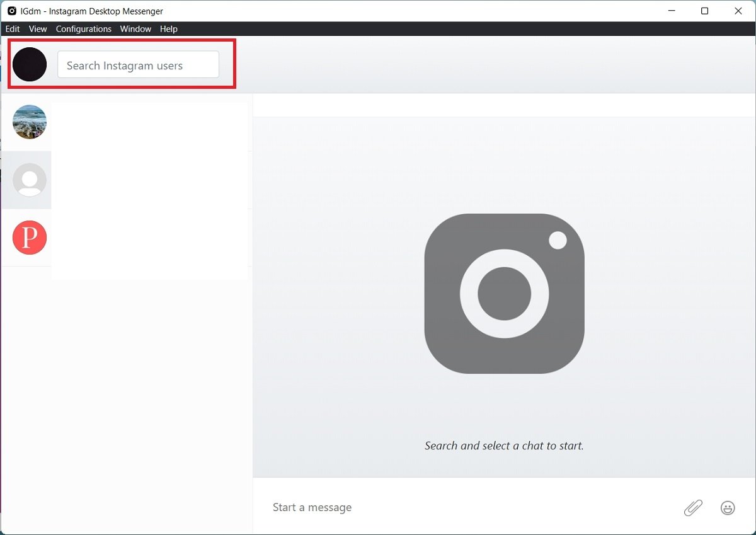Viewport: 756px width, 535px height.
Task: Minimize the IGdm window
Action: coord(670,11)
